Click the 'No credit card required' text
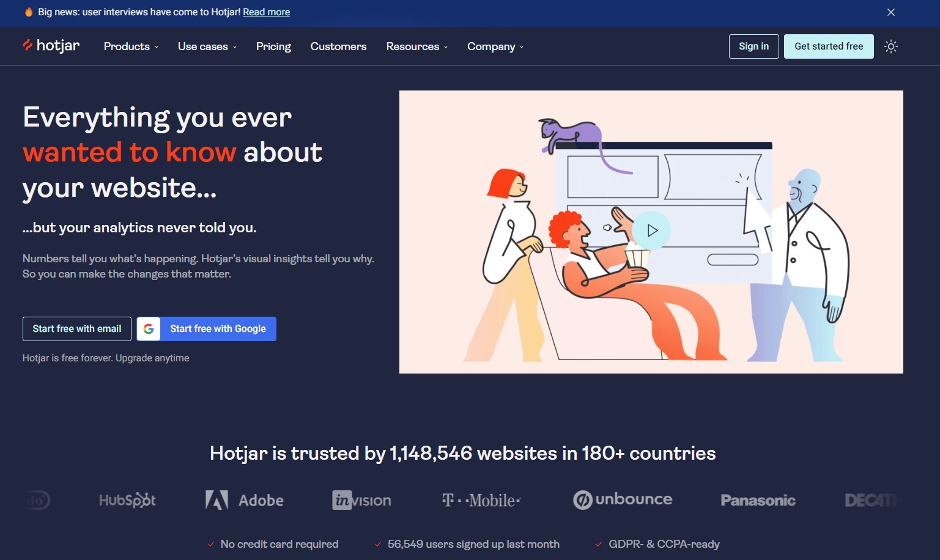This screenshot has width=940, height=560. point(279,544)
